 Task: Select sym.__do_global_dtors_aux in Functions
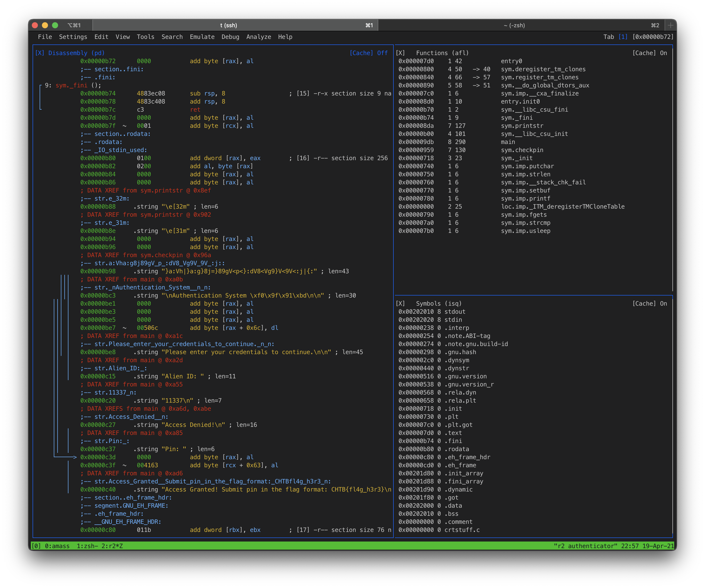(494, 85)
